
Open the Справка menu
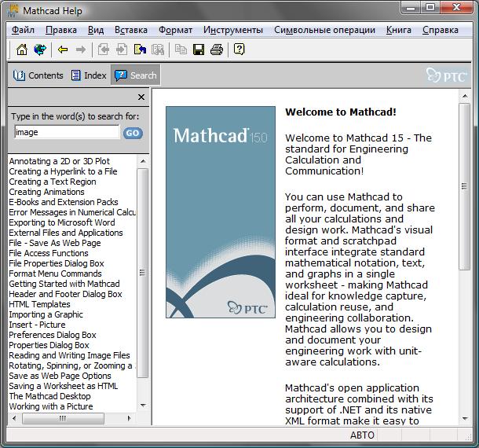[441, 30]
